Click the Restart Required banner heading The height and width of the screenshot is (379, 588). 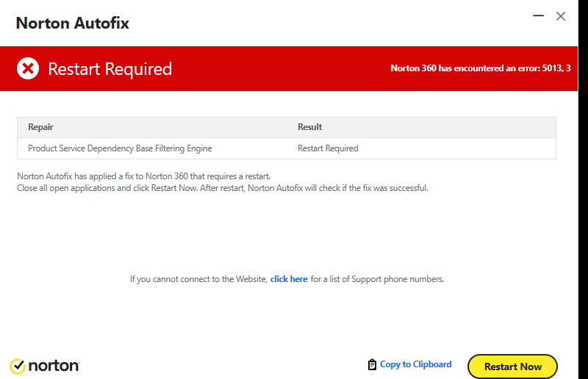click(110, 69)
